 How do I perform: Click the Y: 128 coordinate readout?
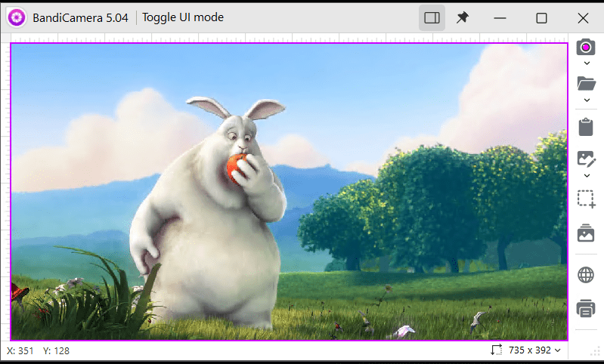pyautogui.click(x=56, y=351)
